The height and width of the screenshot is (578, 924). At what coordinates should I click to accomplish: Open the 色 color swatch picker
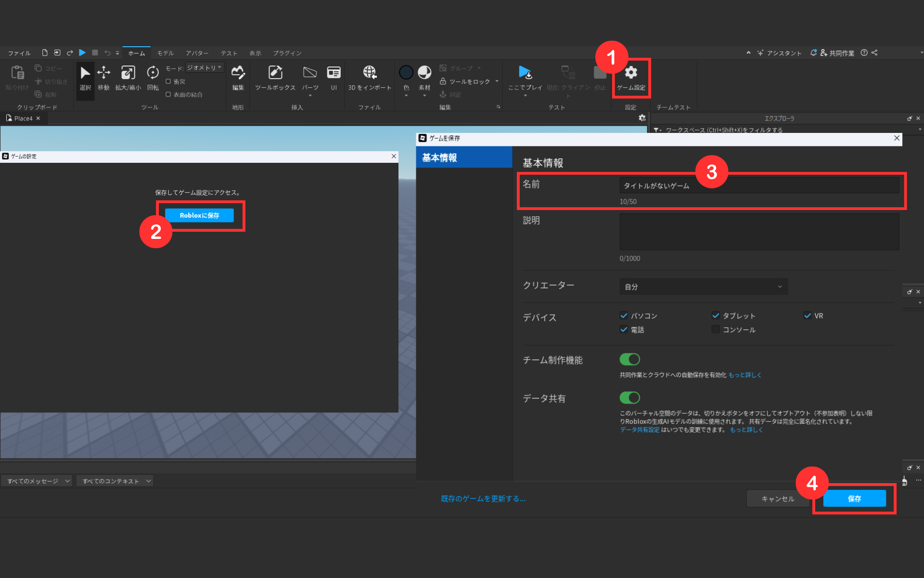tap(406, 73)
